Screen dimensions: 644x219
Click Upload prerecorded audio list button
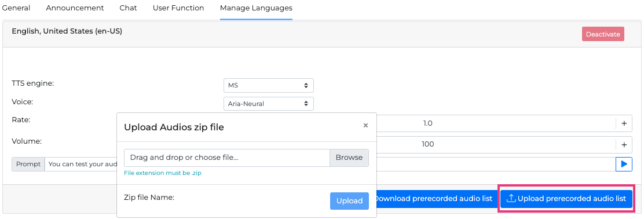(x=566, y=199)
